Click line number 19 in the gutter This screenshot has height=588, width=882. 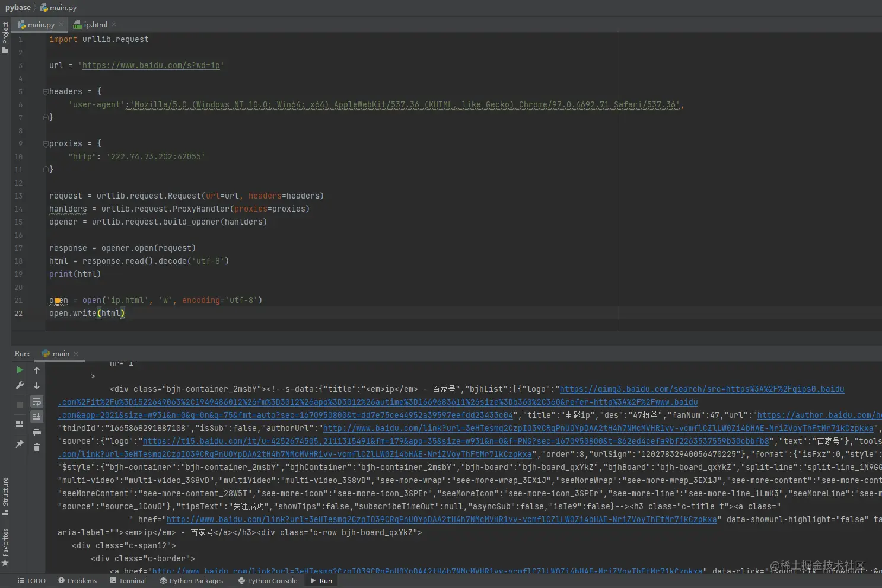coord(18,274)
